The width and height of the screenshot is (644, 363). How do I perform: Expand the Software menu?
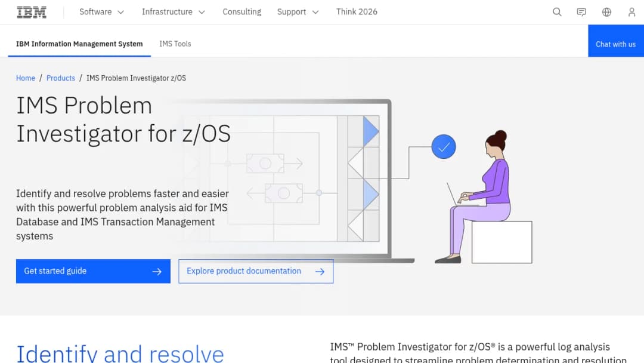point(101,12)
